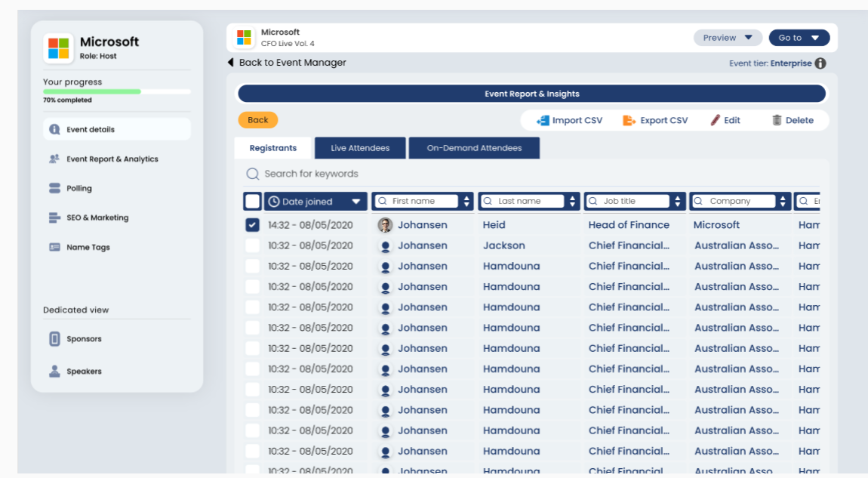Click the 'Microsoft' company cell in the Heid row

pyautogui.click(x=716, y=225)
